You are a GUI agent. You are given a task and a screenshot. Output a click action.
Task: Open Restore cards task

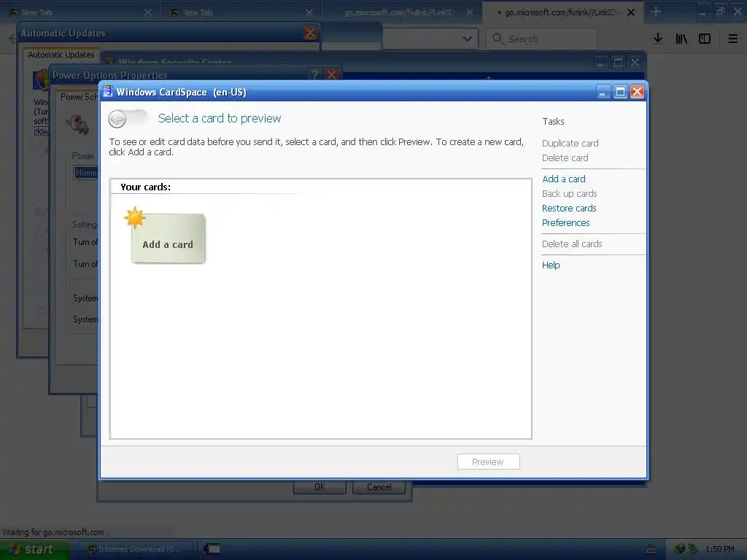coord(569,208)
